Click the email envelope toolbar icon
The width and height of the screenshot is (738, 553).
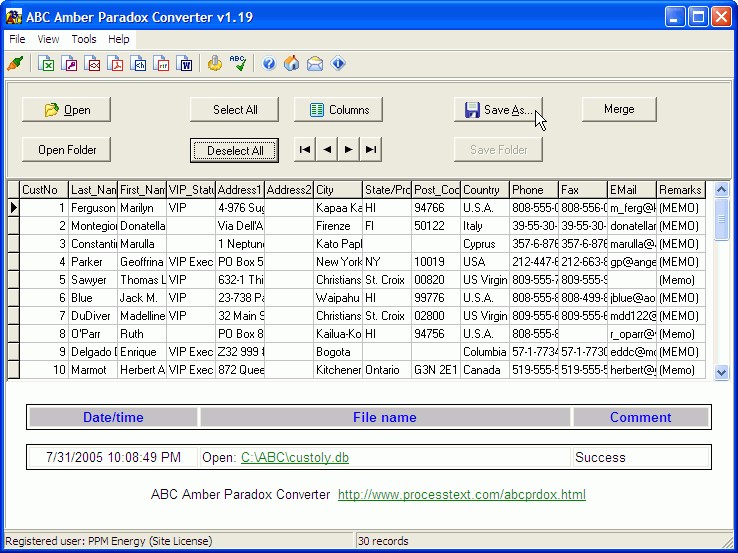click(315, 64)
